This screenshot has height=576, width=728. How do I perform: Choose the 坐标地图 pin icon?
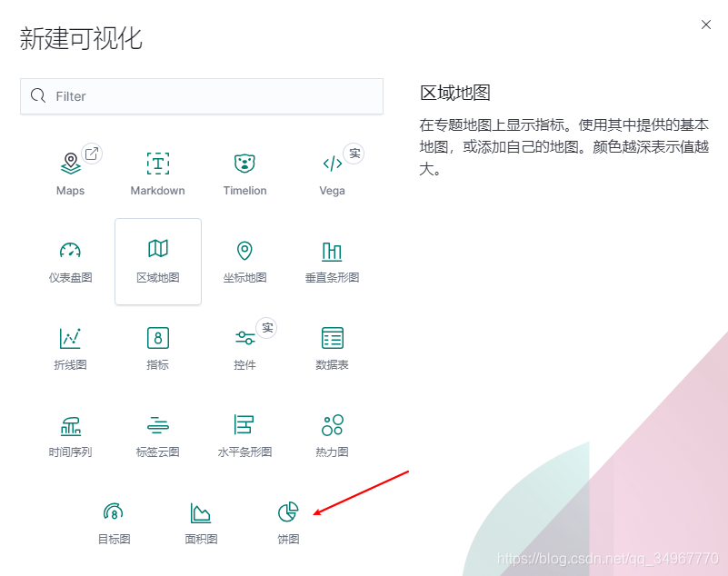pyautogui.click(x=244, y=251)
